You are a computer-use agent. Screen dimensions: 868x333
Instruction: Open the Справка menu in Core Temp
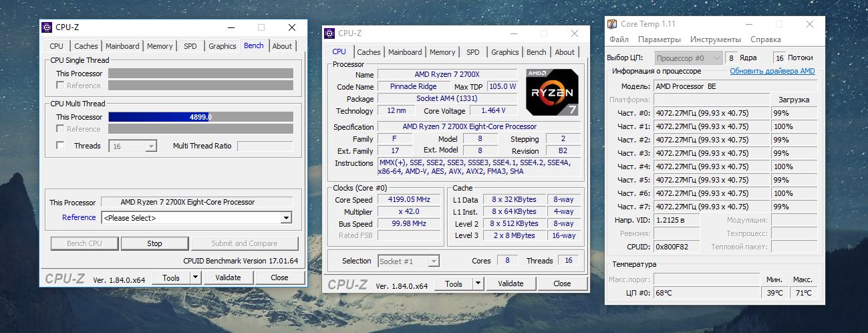[x=766, y=39]
